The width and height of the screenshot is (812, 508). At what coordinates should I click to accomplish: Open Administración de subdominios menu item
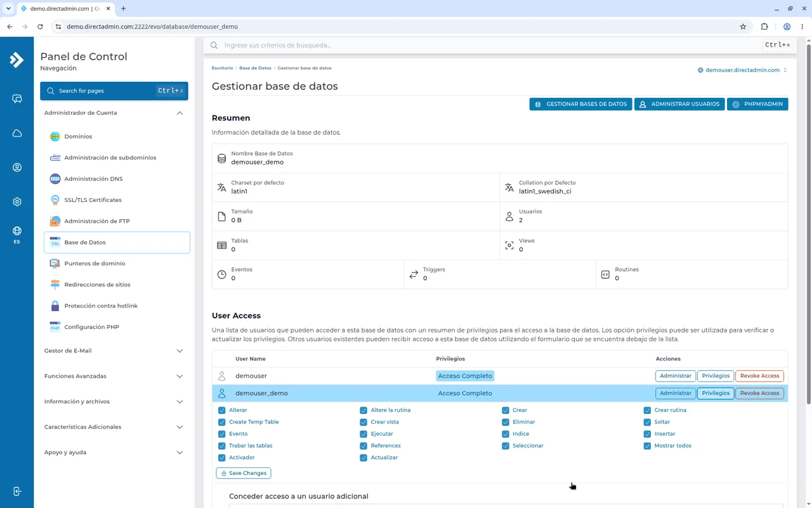(117, 157)
